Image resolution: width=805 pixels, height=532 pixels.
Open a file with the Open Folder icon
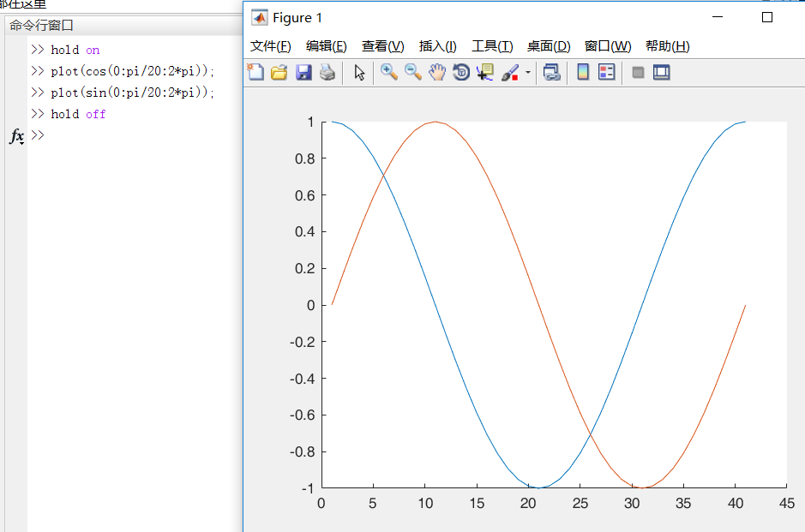point(279,73)
